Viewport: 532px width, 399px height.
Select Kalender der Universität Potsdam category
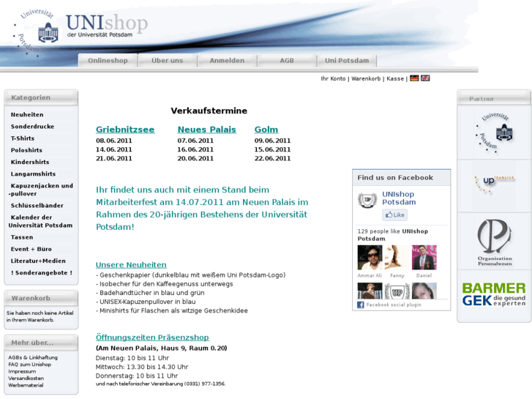pos(40,221)
